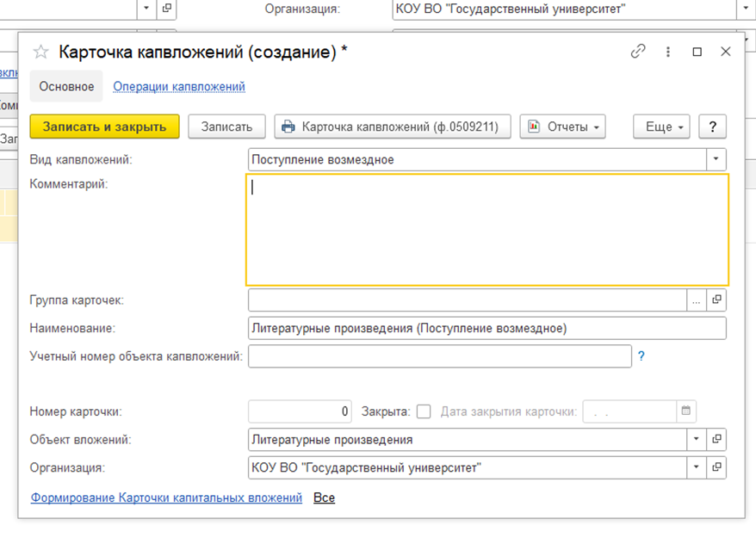
Task: Open the Операции капвложений section
Action: (x=179, y=86)
